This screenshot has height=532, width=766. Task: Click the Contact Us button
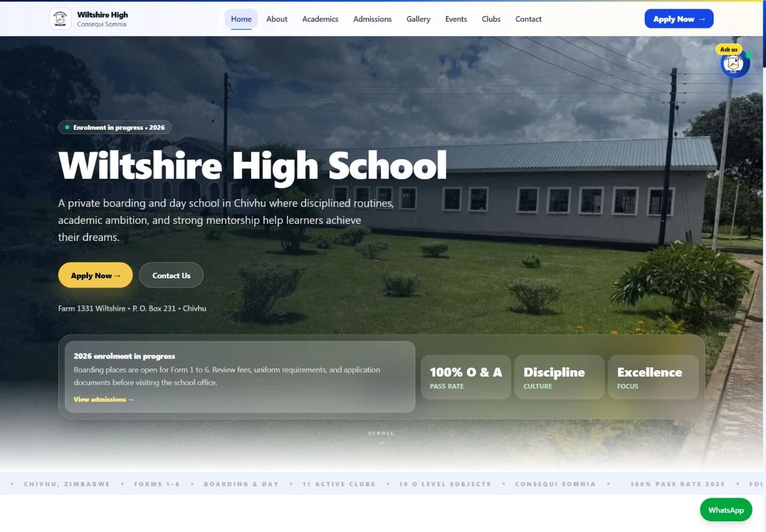point(171,275)
